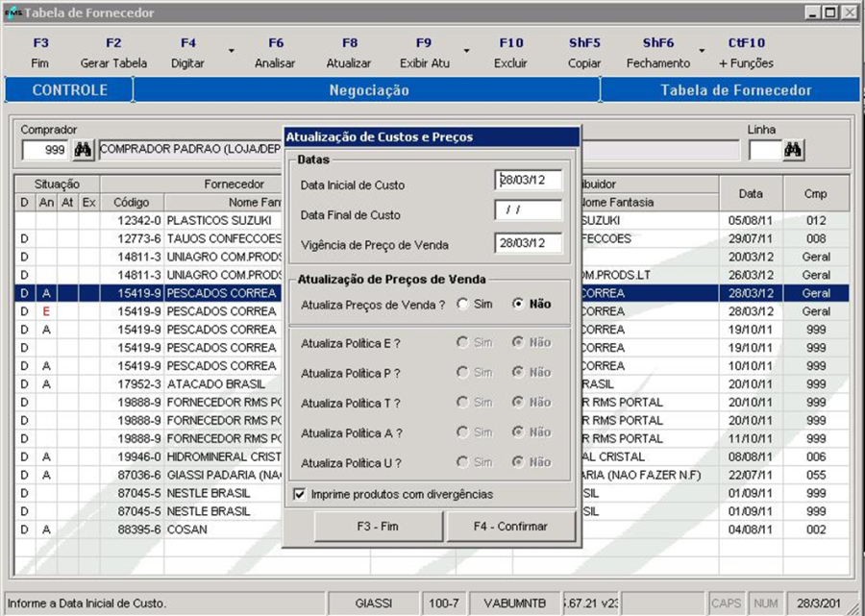The width and height of the screenshot is (865, 616).
Task: Select the HIDROMINERAL CRIST row
Action: coord(432,456)
